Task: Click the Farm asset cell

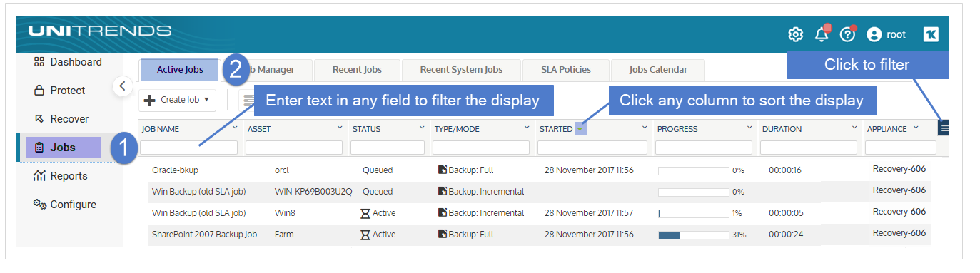Action: click(x=284, y=235)
